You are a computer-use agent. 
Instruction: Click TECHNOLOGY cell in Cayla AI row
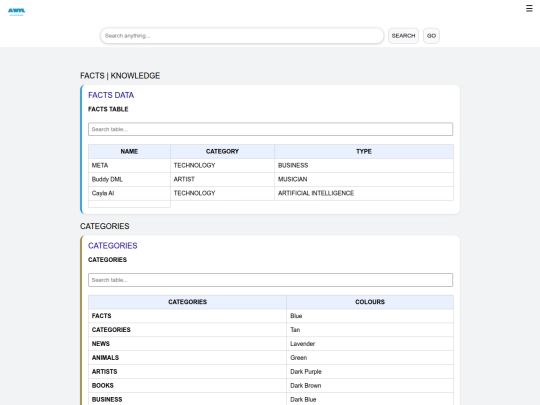point(222,193)
